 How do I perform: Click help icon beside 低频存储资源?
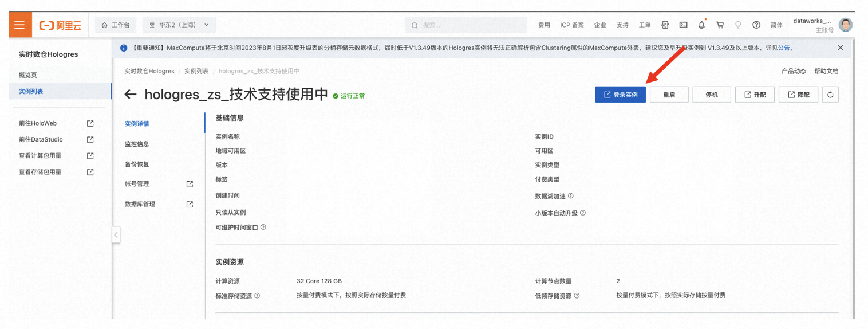coord(577,296)
